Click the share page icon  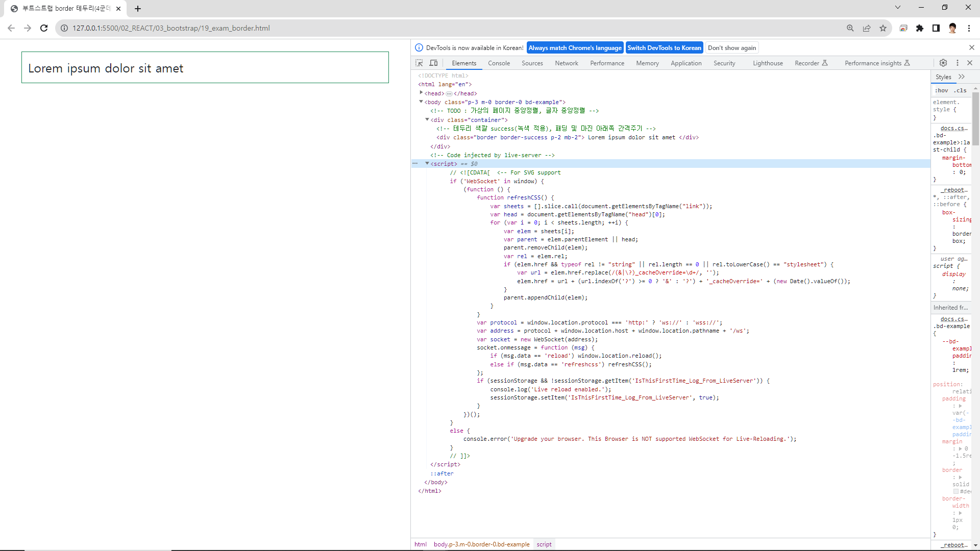click(x=867, y=28)
